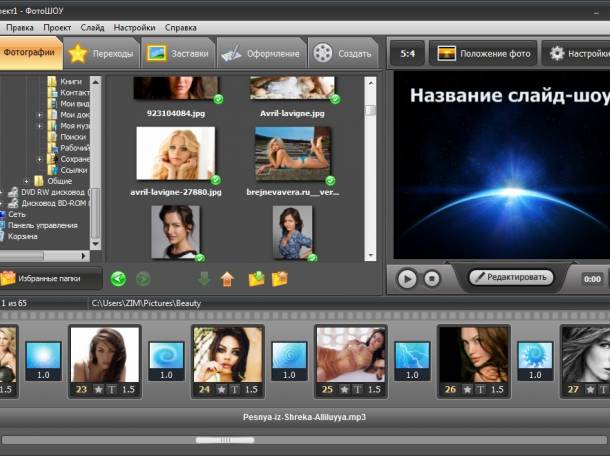Play the slideshow preview

(x=407, y=279)
